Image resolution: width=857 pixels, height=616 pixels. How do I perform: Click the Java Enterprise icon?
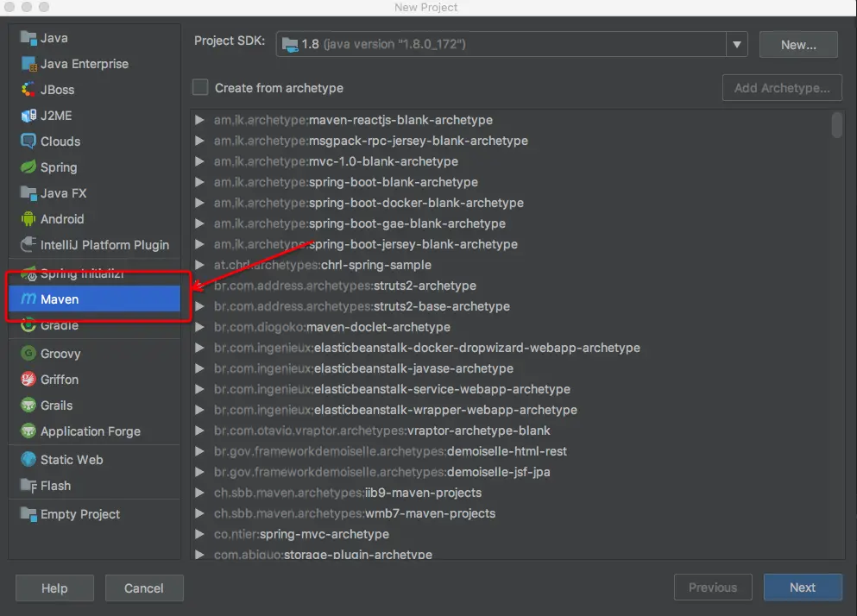pos(28,63)
